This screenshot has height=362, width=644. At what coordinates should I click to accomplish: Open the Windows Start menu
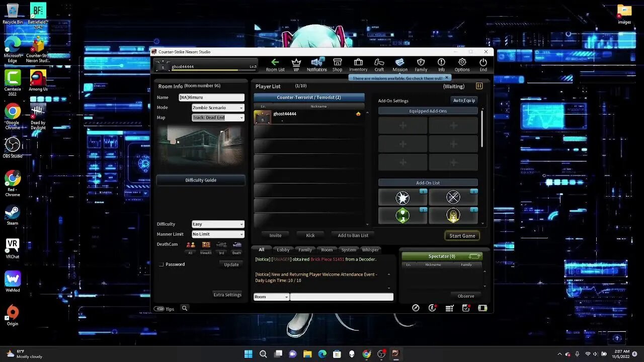click(x=248, y=354)
